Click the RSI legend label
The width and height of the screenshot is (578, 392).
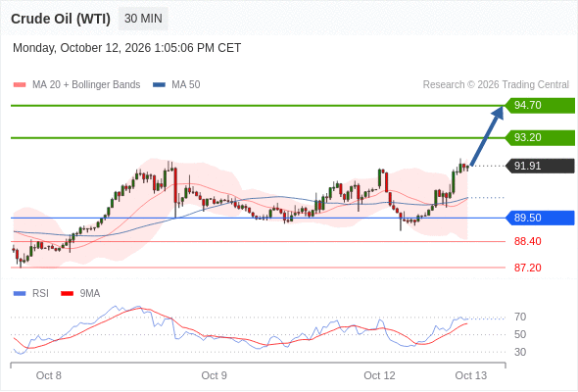click(x=40, y=294)
